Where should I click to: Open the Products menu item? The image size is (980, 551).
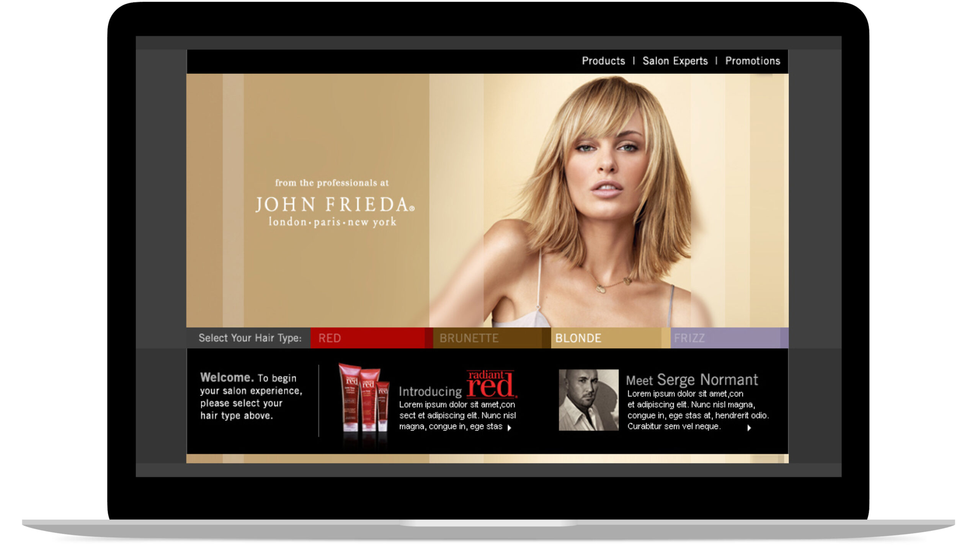pyautogui.click(x=603, y=61)
